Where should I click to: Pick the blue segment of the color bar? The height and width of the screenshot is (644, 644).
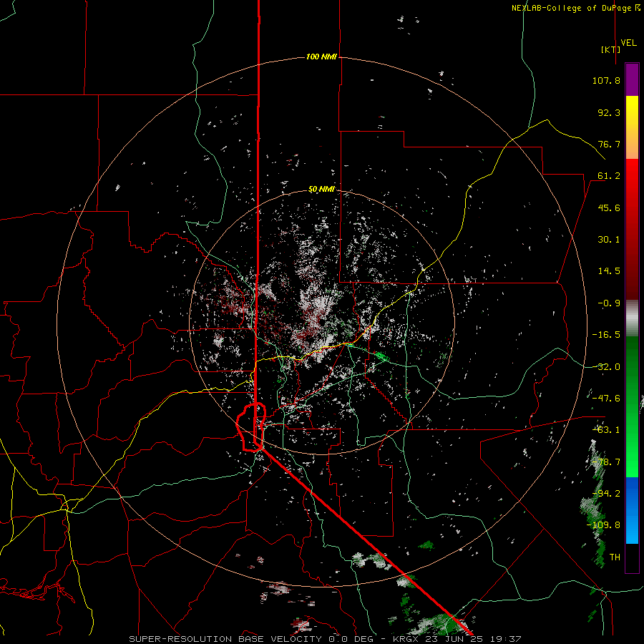[x=632, y=510]
